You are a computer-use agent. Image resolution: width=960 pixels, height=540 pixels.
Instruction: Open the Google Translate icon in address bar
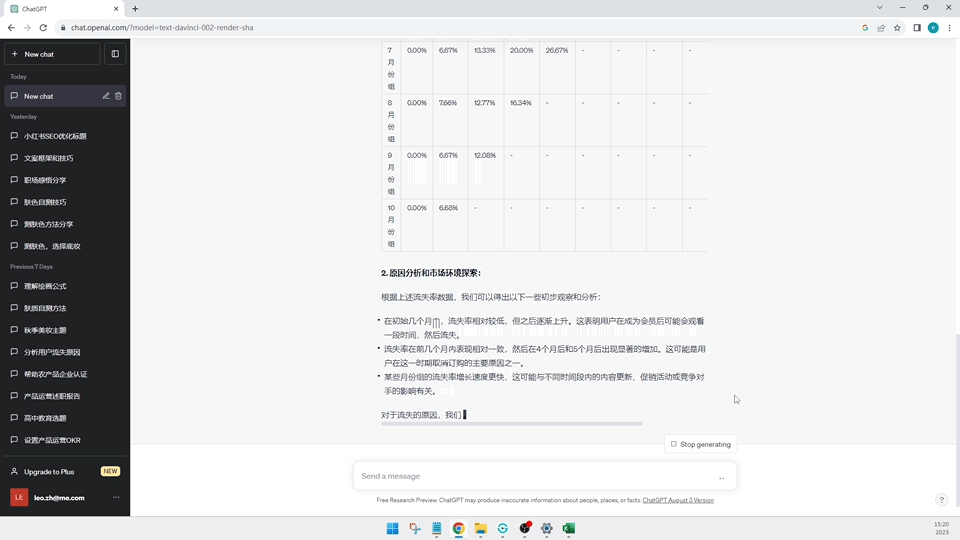pos(865,28)
